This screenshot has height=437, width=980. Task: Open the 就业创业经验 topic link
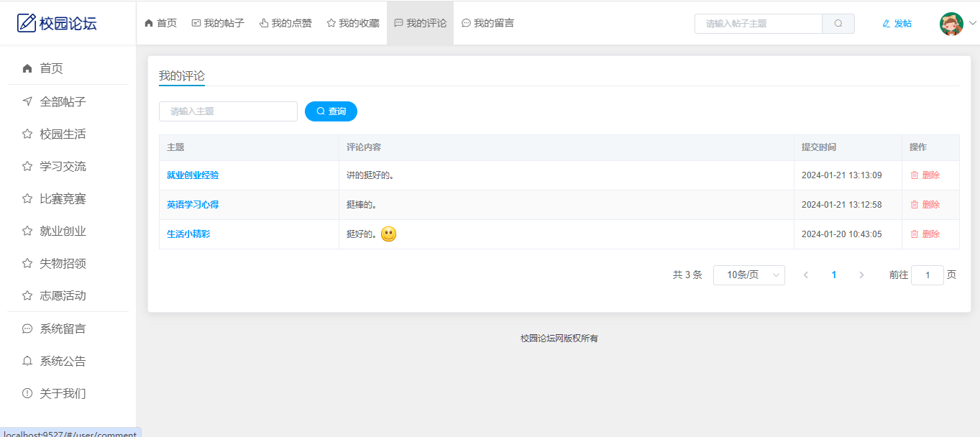(x=193, y=175)
